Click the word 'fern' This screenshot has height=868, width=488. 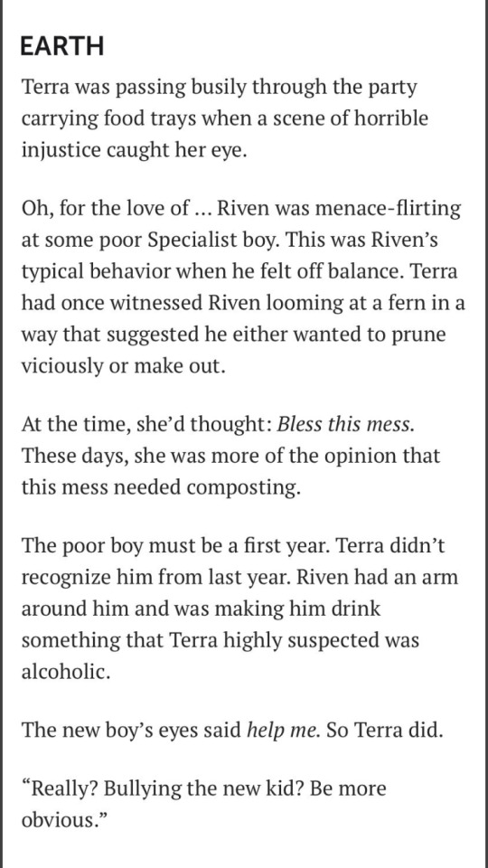(x=415, y=305)
